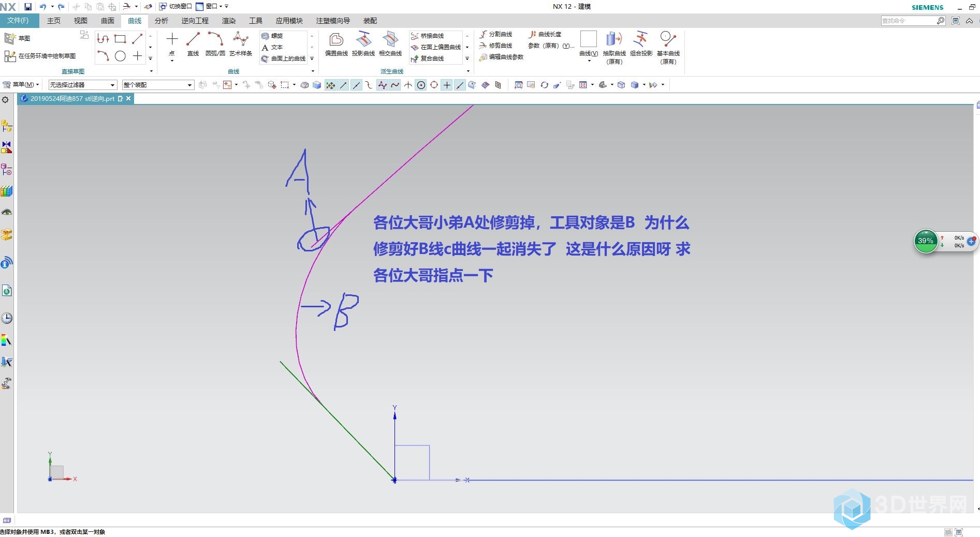Screen dimensions: 980x537
Task: Switch to the Surface (曲面) ribbon tab
Action: click(x=108, y=21)
